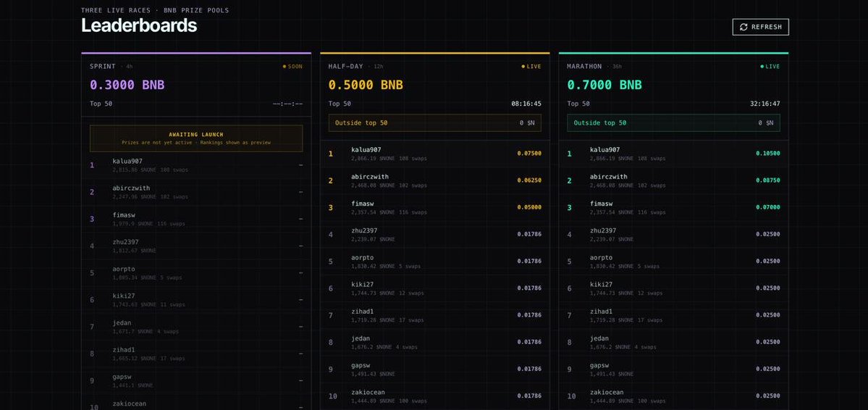Click the '1,979.9 $NONE 116 swaps' stats line
Image resolution: width=868 pixels, height=410 pixels.
click(x=149, y=224)
